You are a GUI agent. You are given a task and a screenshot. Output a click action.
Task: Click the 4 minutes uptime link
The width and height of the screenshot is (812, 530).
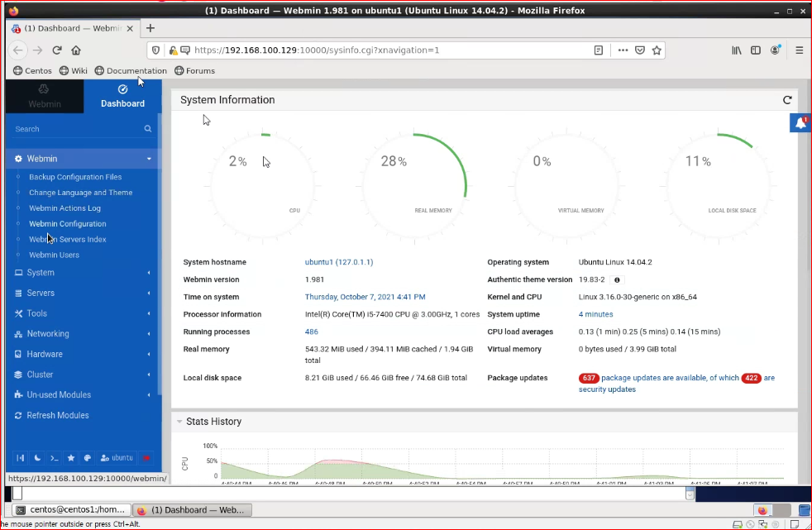pos(595,314)
